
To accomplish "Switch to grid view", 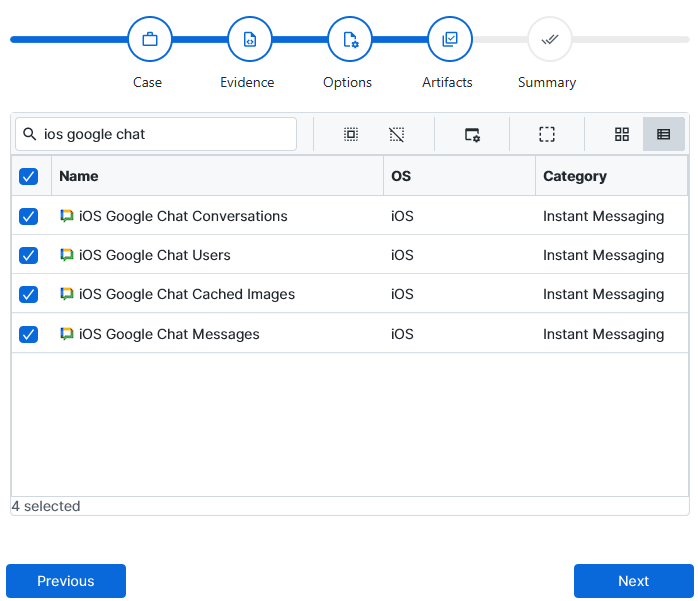I will pyautogui.click(x=622, y=134).
